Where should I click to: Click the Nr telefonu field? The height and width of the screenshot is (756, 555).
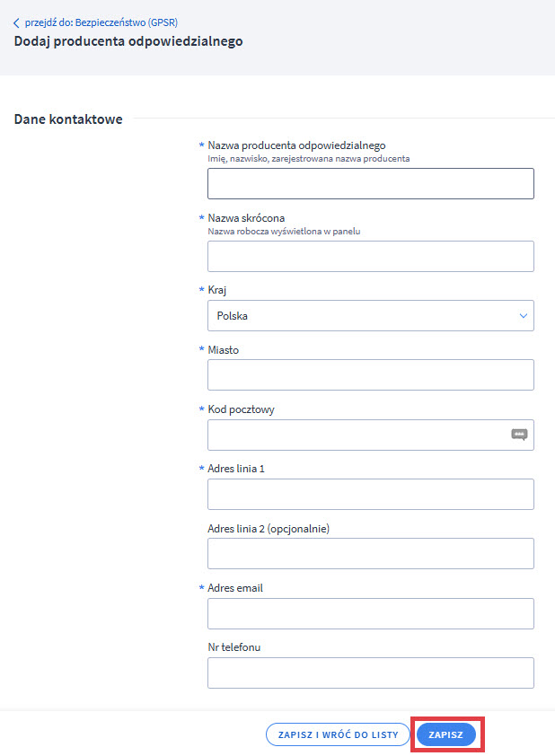371,673
